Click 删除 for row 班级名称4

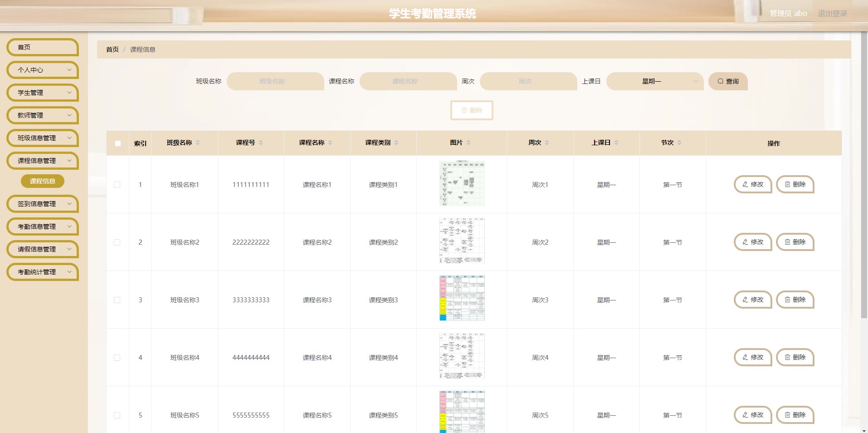tap(795, 357)
